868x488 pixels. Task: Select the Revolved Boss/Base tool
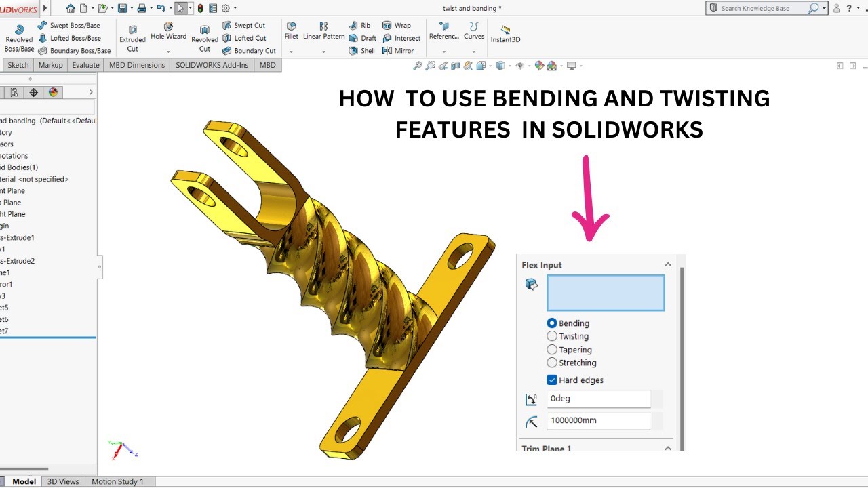click(19, 39)
